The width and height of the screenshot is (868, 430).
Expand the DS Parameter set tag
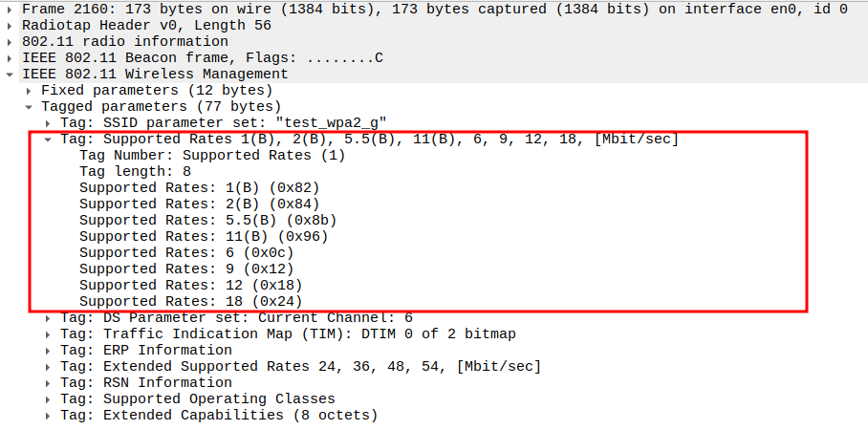[x=49, y=317]
